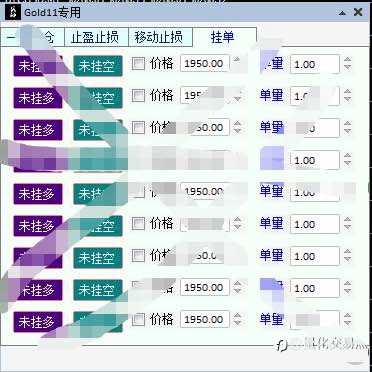
Task: Increase the third row's price with up arrow
Action: 237,124
